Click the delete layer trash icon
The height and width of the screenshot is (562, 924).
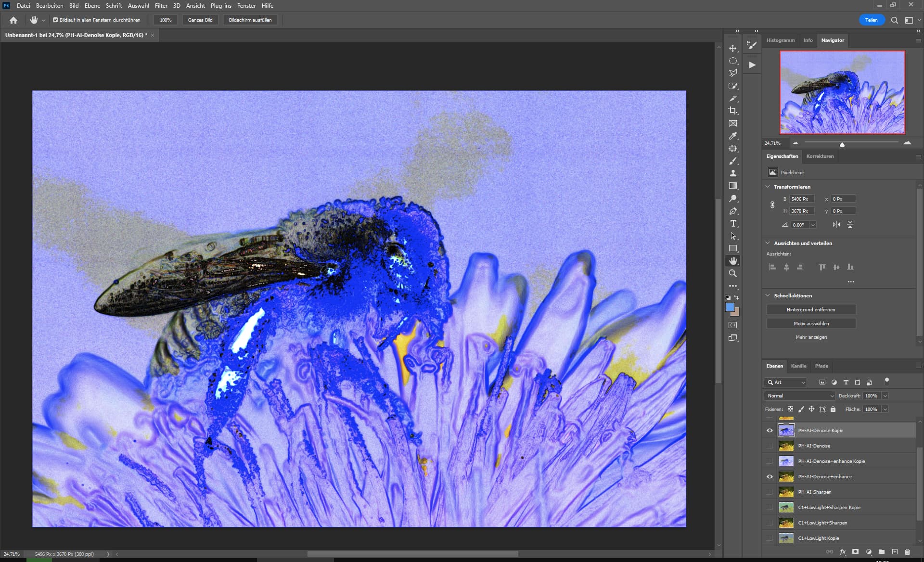pyautogui.click(x=907, y=552)
